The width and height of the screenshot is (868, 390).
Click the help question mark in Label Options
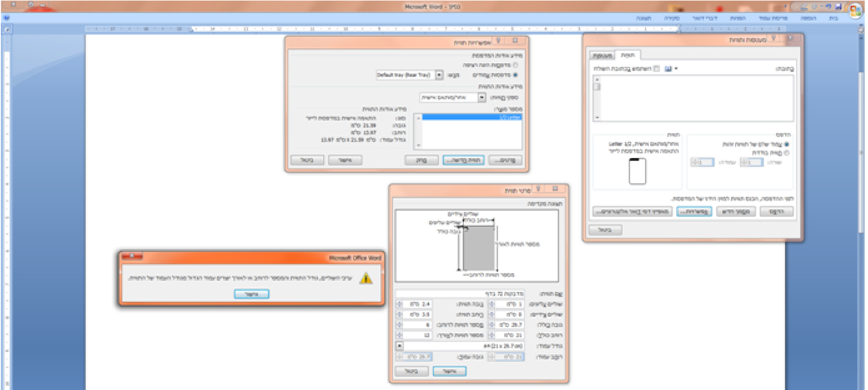coord(498,41)
